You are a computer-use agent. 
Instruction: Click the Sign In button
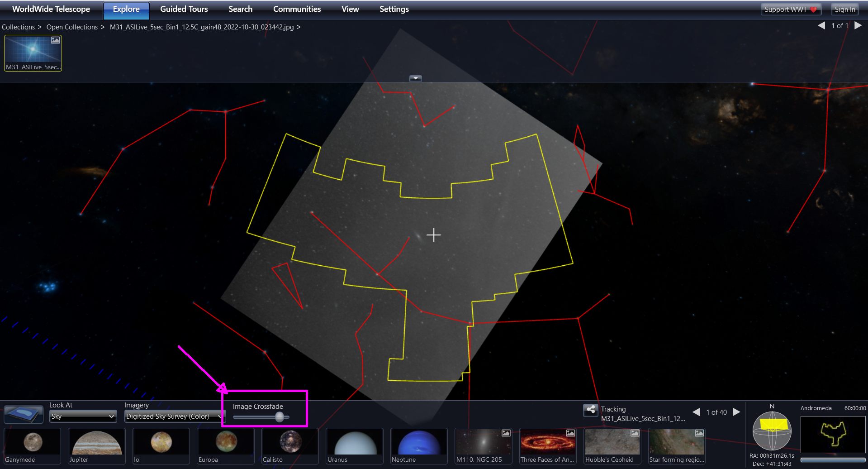pyautogui.click(x=844, y=9)
